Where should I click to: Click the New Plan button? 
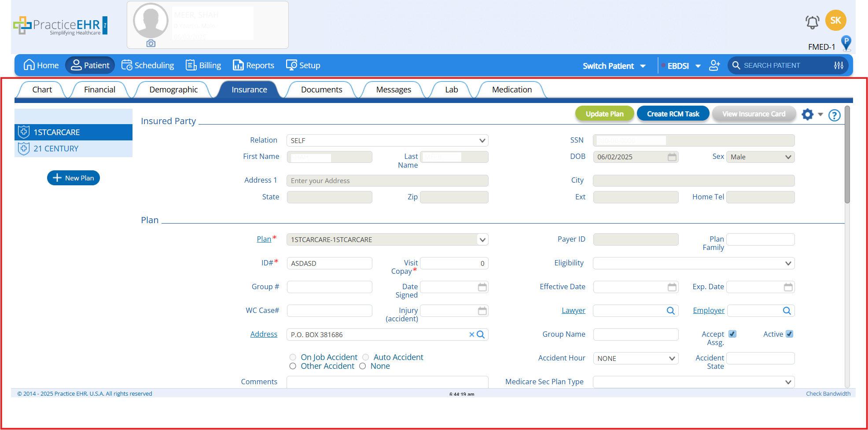point(74,178)
